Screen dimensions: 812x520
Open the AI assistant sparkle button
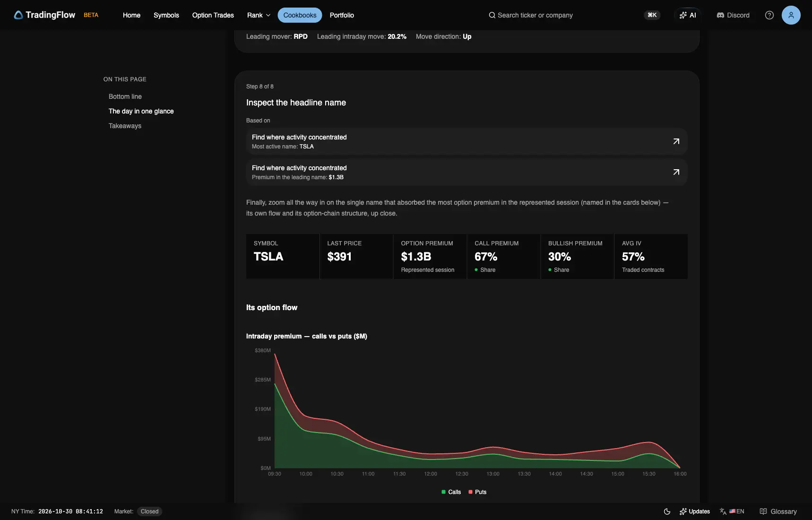(688, 15)
